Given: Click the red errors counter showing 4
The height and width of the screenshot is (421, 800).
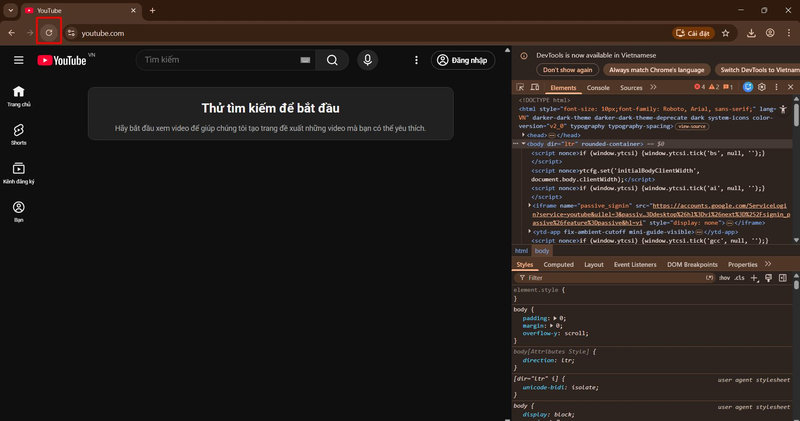Looking at the screenshot, I should 699,87.
